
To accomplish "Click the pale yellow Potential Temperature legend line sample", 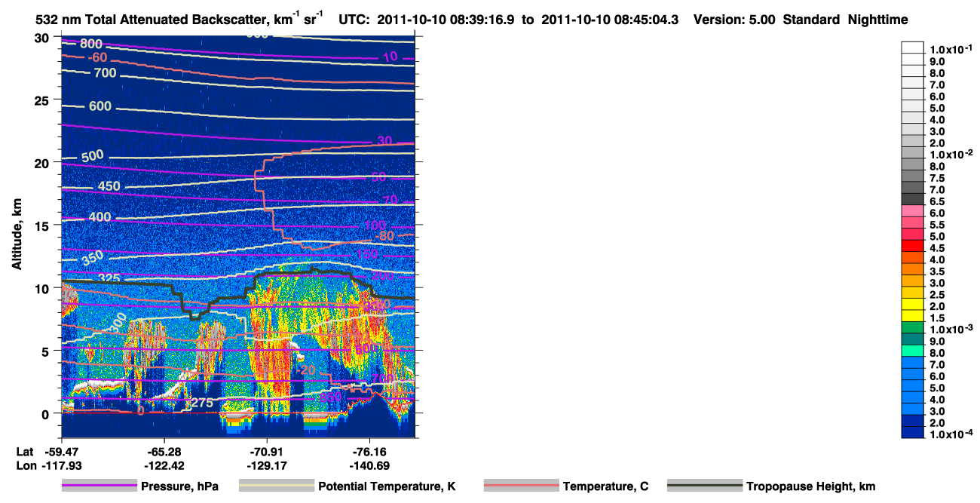I will click(276, 486).
